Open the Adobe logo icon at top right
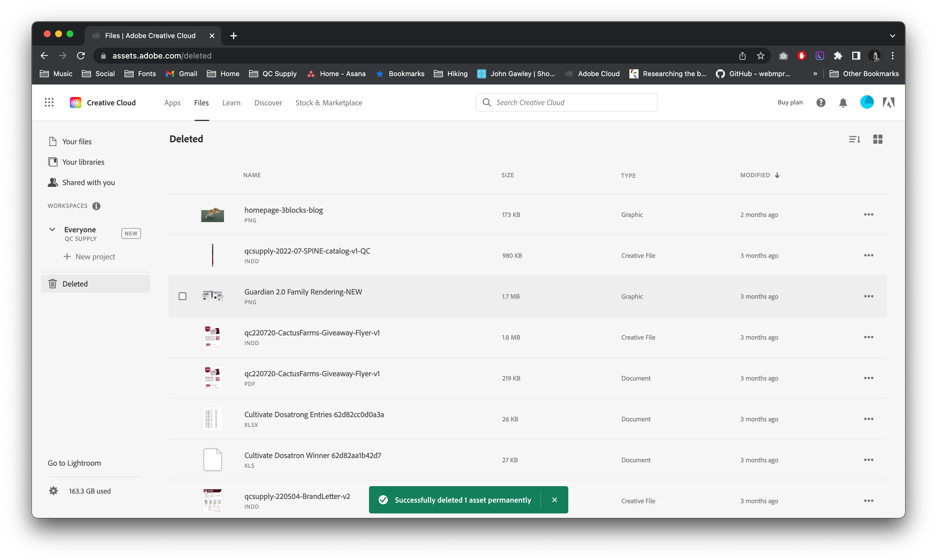The image size is (937, 560). [x=888, y=103]
